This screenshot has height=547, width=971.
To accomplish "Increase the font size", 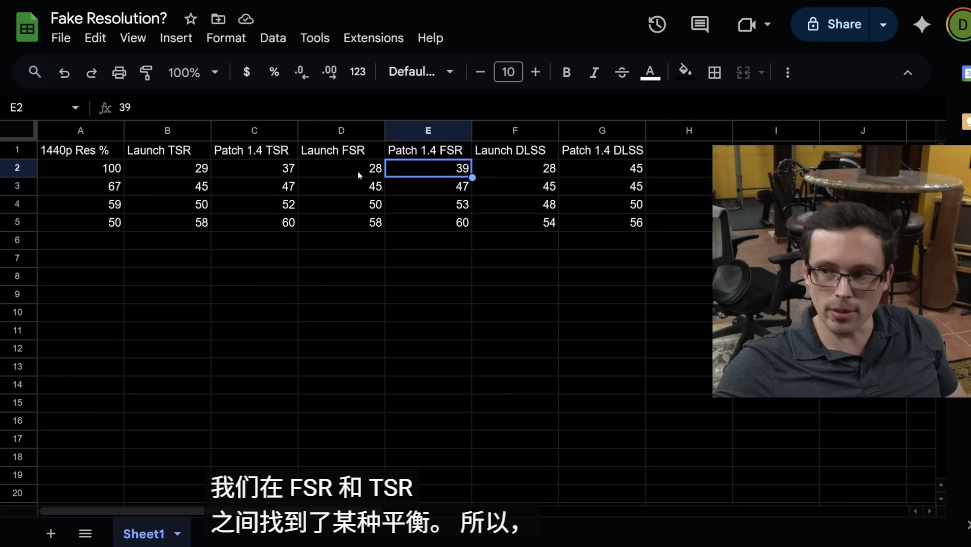I will [536, 72].
